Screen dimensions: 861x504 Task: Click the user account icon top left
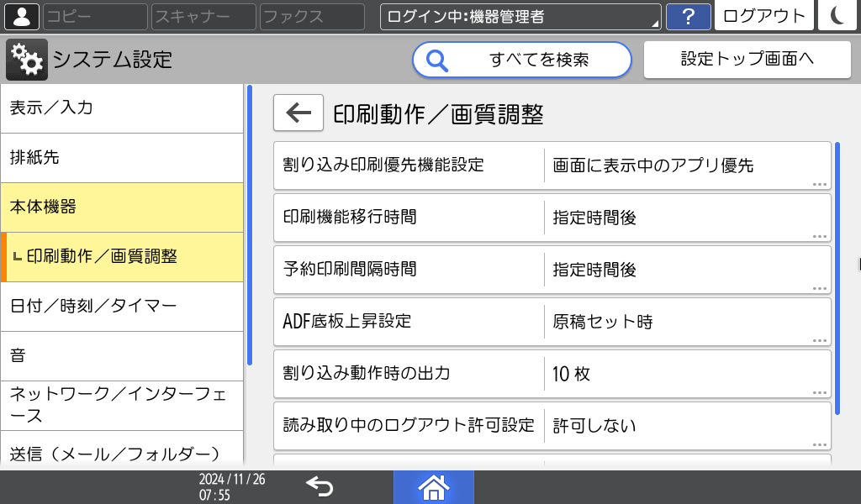pos(21,16)
